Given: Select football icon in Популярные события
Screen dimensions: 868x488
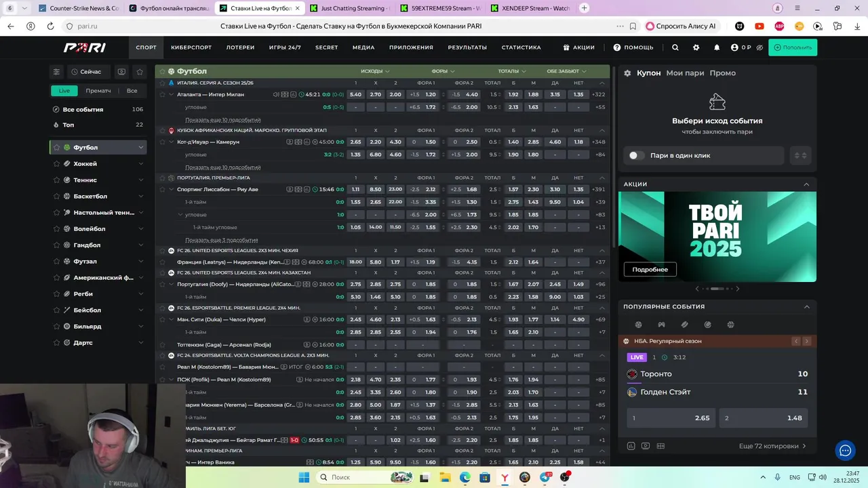Looking at the screenshot, I should point(638,325).
